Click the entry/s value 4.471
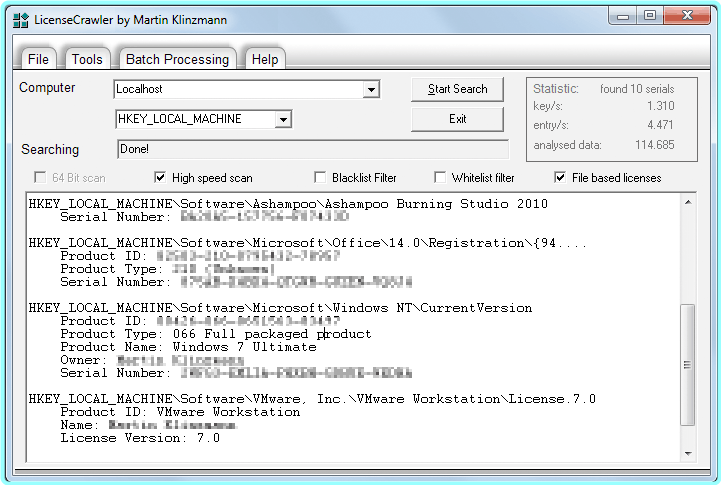Image resolution: width=721 pixels, height=485 pixels. click(x=660, y=125)
